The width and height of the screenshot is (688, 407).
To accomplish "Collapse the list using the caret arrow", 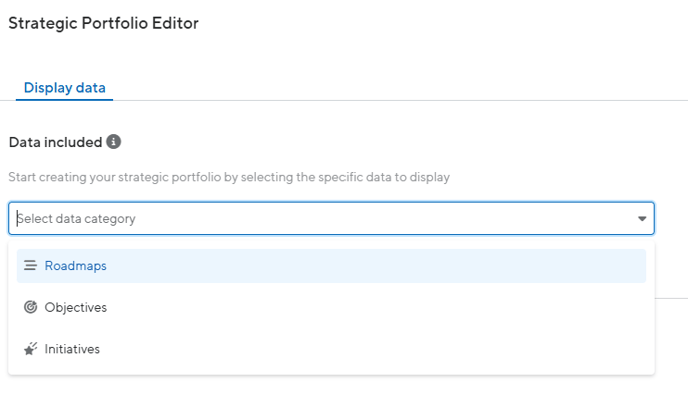I will pyautogui.click(x=642, y=218).
